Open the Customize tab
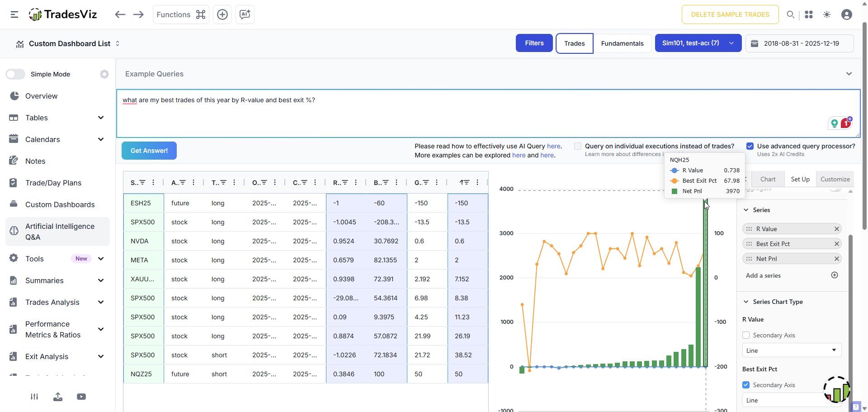 click(x=835, y=179)
